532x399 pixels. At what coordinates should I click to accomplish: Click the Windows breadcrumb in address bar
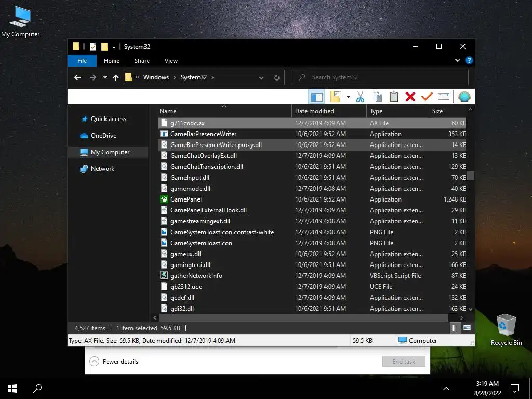(x=156, y=77)
